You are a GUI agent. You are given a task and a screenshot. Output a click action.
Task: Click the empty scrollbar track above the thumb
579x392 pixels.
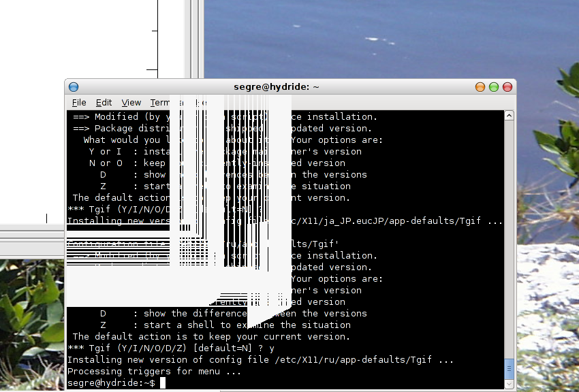509,238
